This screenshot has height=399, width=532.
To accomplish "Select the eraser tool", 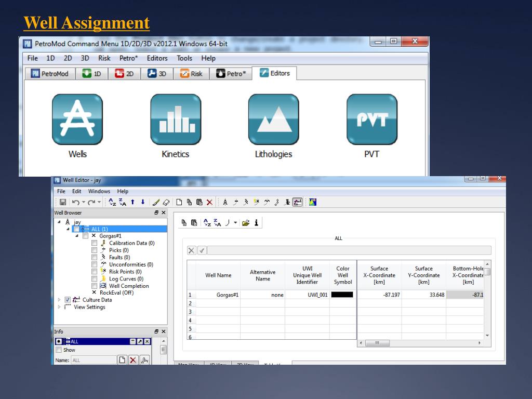I will coord(166,202).
